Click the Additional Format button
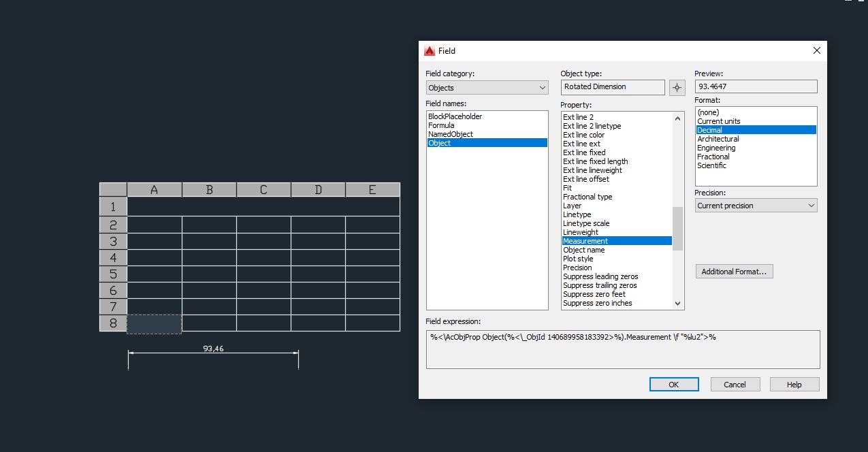The width and height of the screenshot is (868, 452). click(734, 271)
